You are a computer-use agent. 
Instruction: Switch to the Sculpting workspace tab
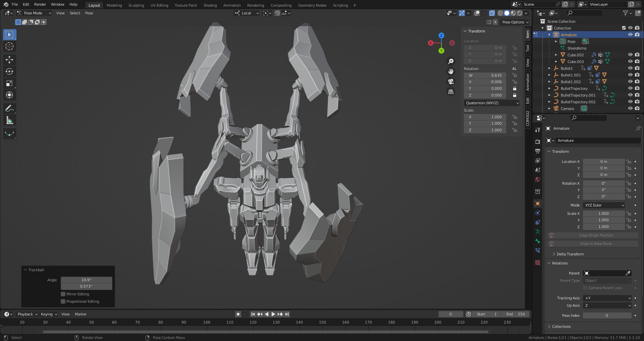point(136,5)
